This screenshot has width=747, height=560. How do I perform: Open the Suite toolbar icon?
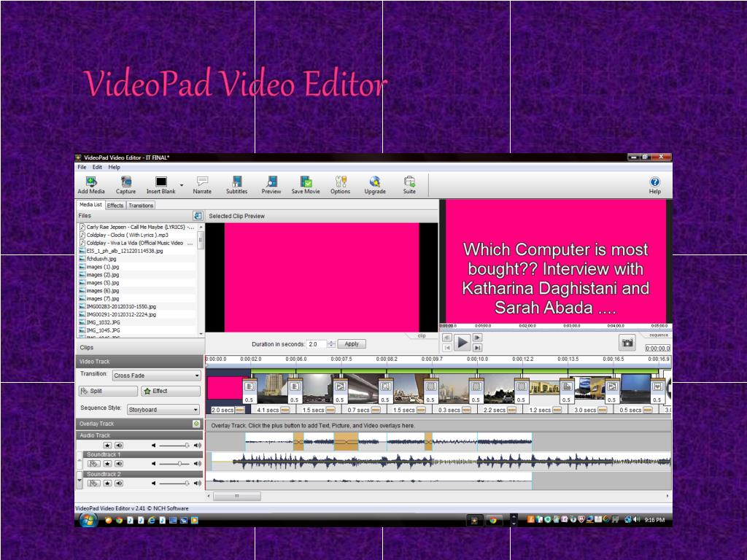click(409, 184)
